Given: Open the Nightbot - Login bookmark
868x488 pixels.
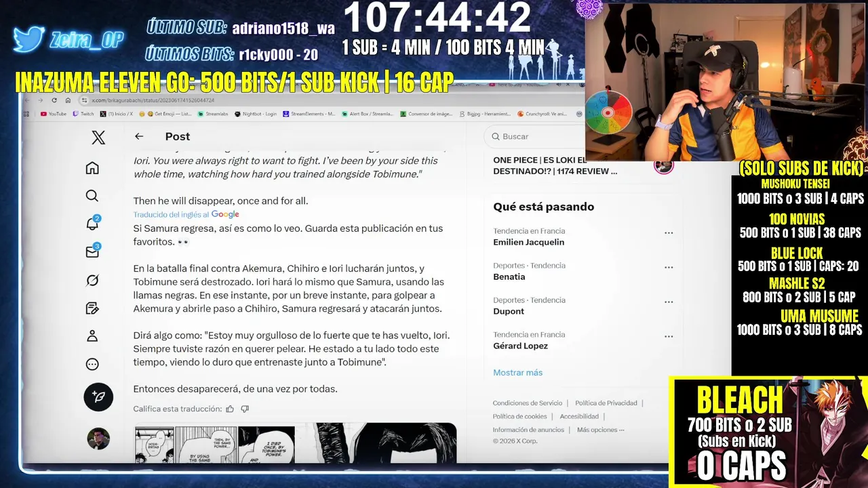Looking at the screenshot, I should click(256, 114).
